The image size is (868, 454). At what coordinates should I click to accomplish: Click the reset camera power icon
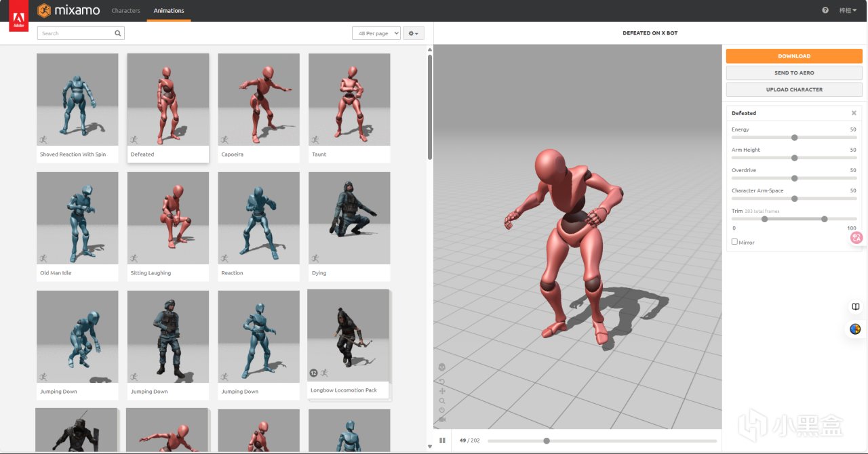(x=442, y=410)
